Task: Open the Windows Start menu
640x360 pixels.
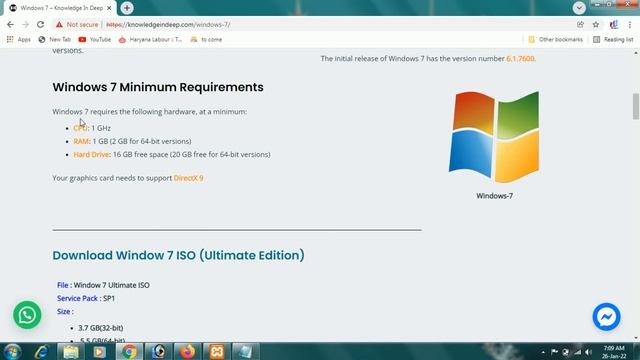Action: [12, 352]
